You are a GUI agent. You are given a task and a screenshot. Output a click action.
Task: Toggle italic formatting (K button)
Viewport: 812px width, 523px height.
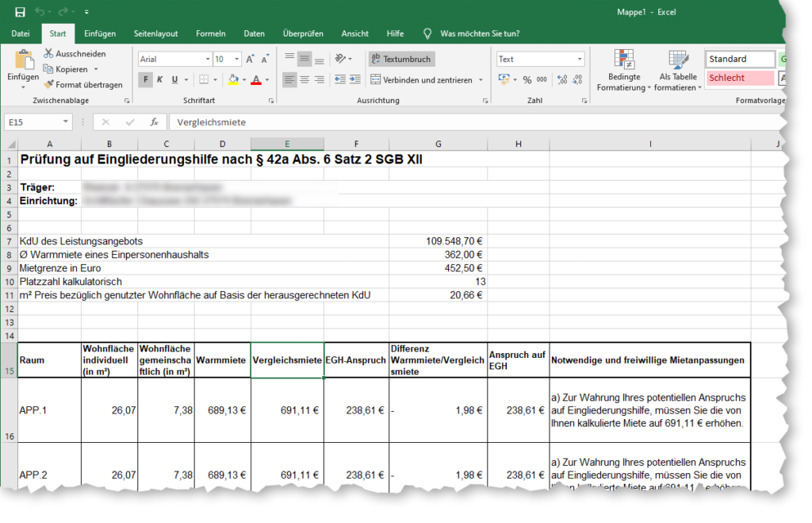coord(159,79)
